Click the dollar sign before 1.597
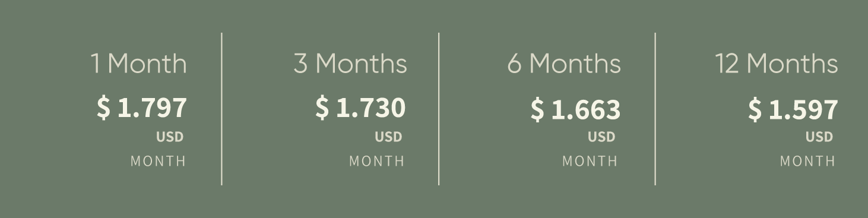Image resolution: width=868 pixels, height=218 pixels. (x=754, y=110)
